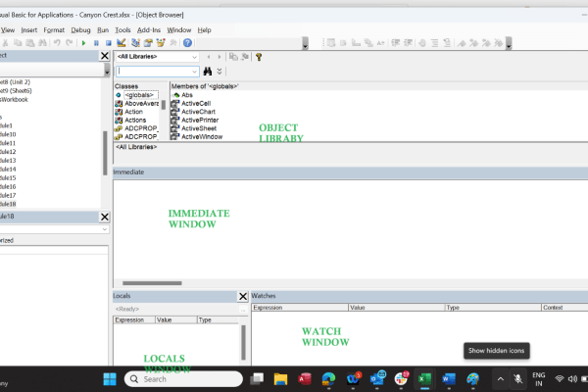Select the <globals> class
The image size is (588, 392).
pyautogui.click(x=139, y=95)
